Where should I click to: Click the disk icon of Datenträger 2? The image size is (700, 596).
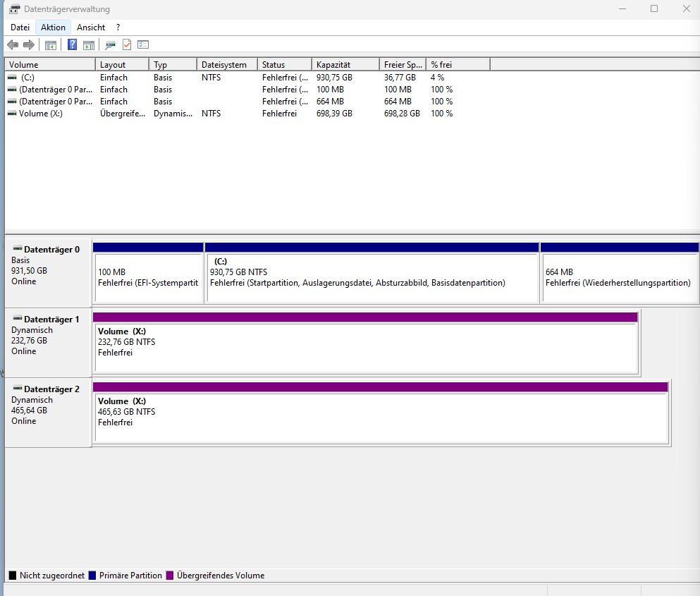pyautogui.click(x=18, y=388)
